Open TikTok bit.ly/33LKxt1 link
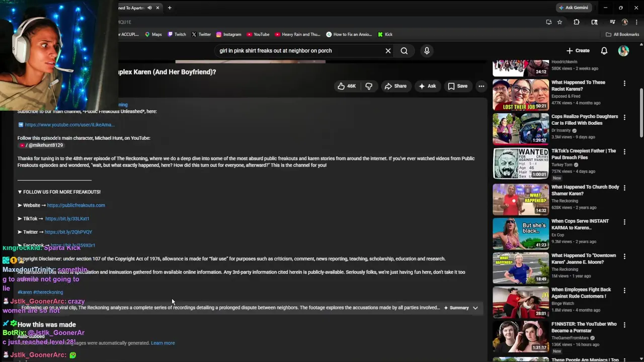This screenshot has height=362, width=644. pyautogui.click(x=67, y=219)
